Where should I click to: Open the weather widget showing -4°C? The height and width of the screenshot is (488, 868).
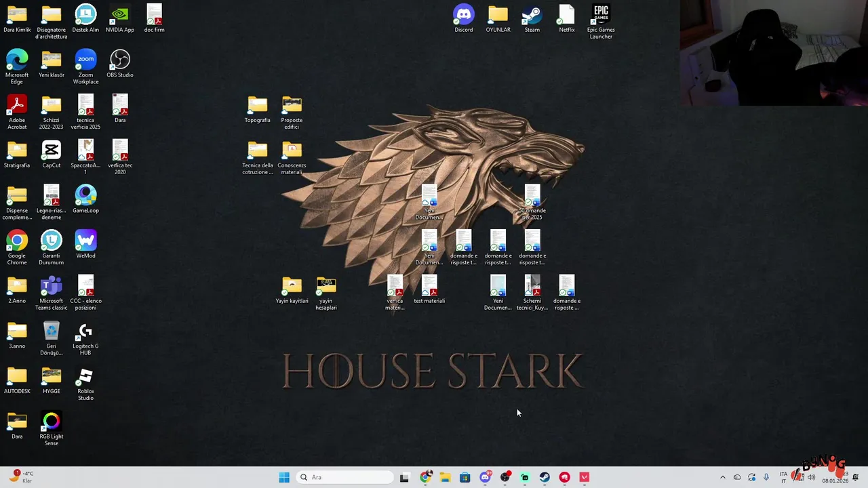(20, 477)
